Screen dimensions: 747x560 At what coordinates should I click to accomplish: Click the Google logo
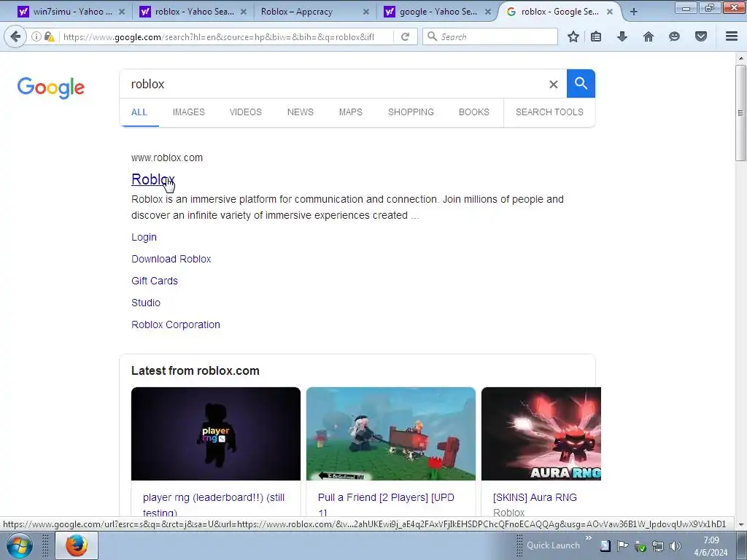click(51, 87)
